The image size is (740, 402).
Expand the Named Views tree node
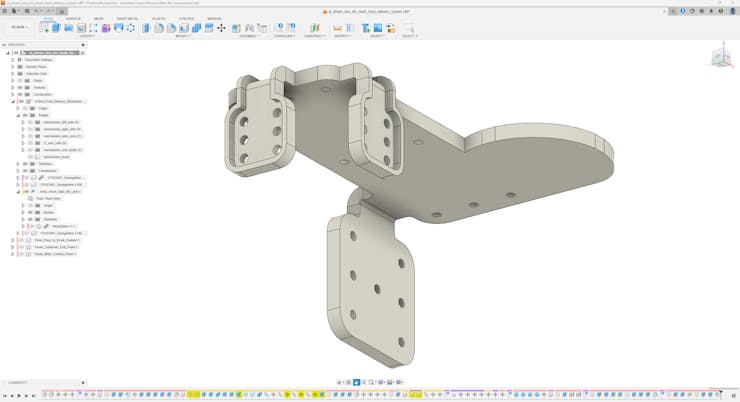click(x=13, y=67)
